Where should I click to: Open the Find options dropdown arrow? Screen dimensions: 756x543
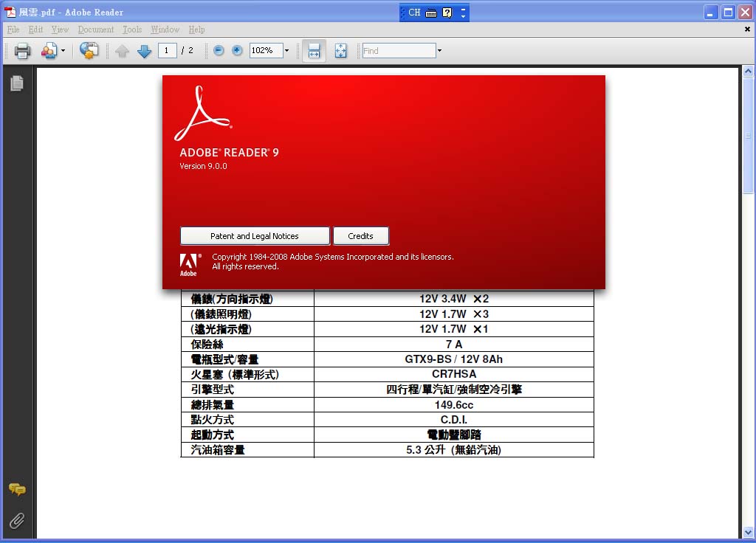[x=439, y=51]
